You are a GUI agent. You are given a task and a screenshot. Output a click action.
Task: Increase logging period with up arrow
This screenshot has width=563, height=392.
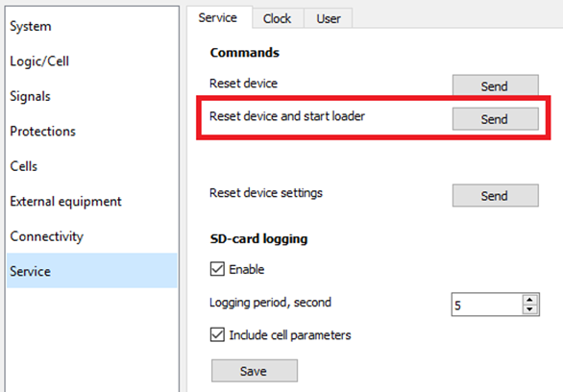(530, 300)
